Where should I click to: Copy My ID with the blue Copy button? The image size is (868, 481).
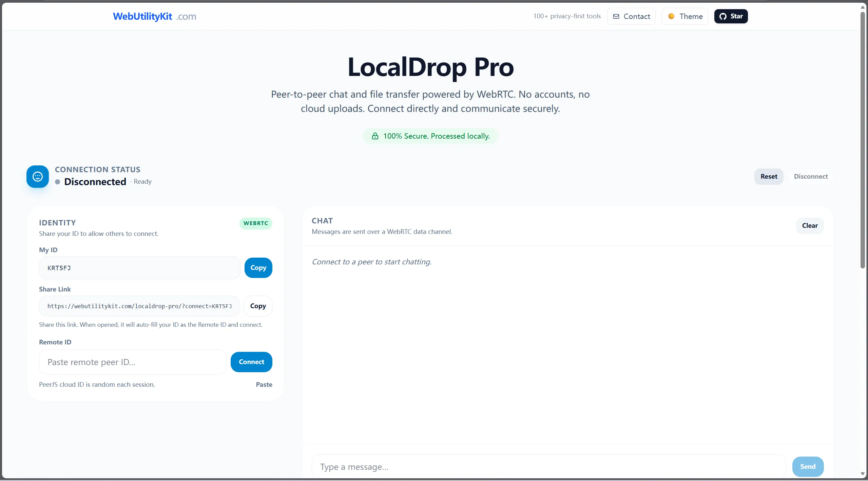tap(258, 267)
